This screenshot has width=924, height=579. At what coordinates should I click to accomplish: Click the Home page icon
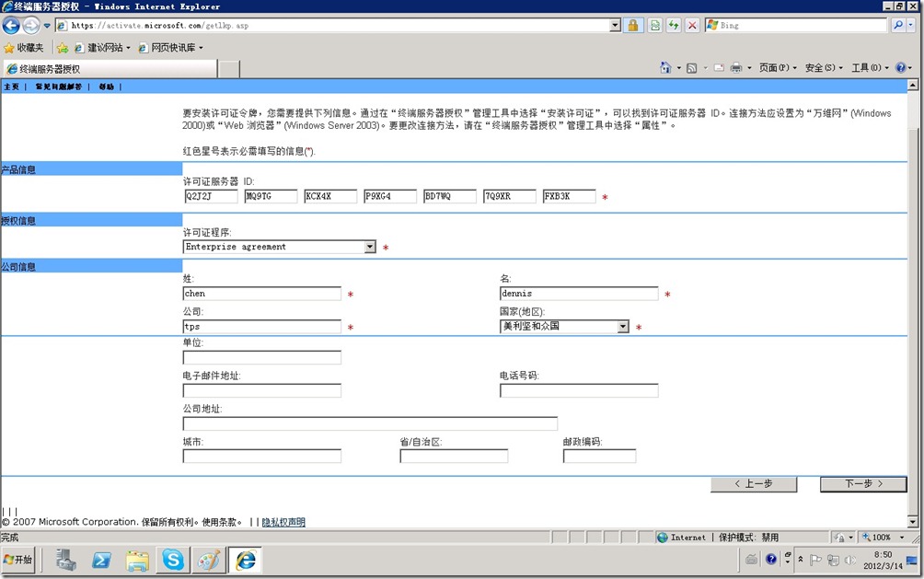pos(665,68)
